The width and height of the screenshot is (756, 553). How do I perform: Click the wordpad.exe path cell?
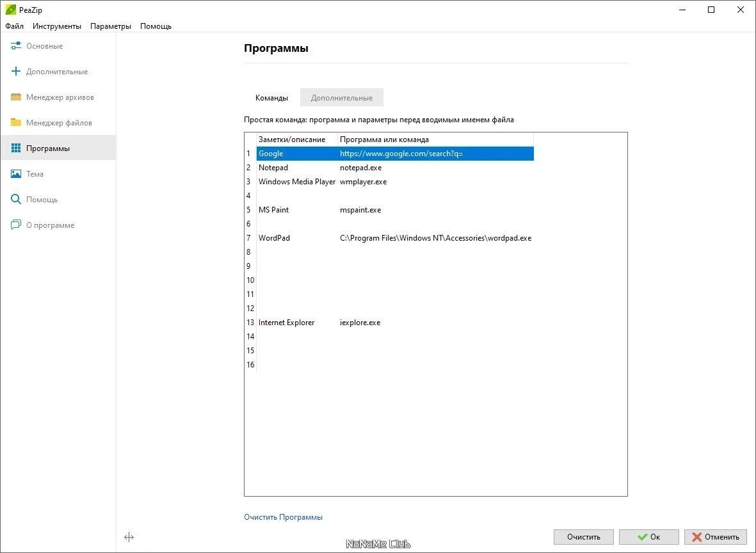[436, 237]
